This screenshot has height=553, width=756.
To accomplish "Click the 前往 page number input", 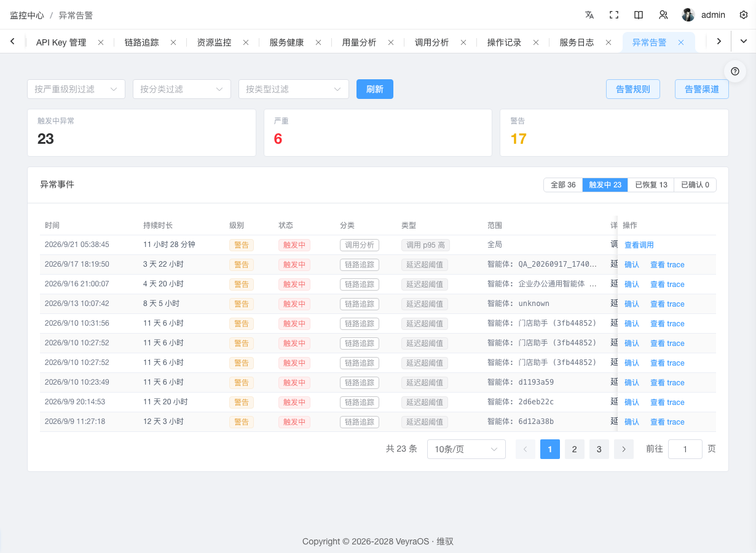I will (x=685, y=449).
